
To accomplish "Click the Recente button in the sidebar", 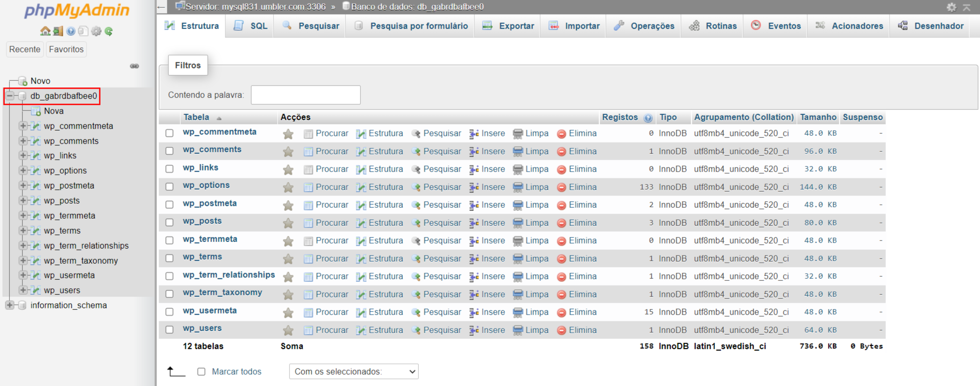I will click(x=24, y=49).
